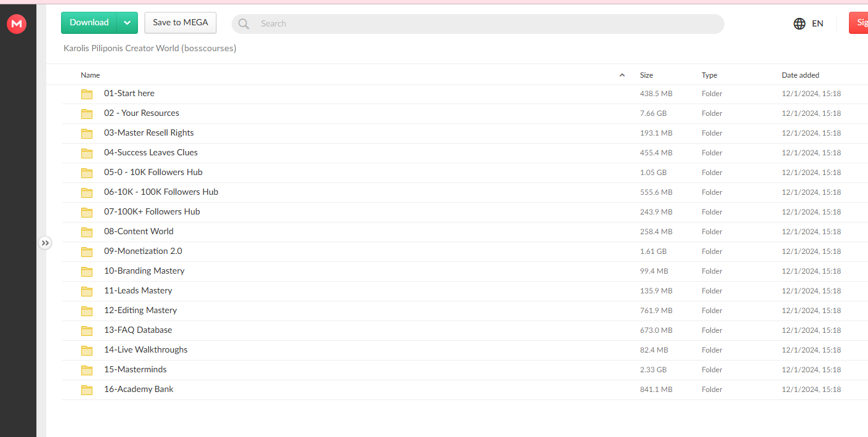The width and height of the screenshot is (868, 437).
Task: Focus the Search input field
Action: [481, 23]
